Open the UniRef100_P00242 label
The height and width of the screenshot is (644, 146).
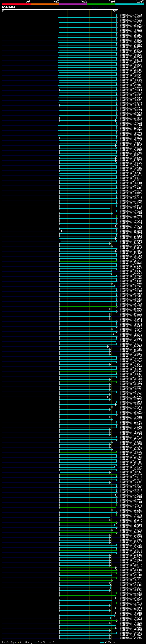tap(131, 618)
